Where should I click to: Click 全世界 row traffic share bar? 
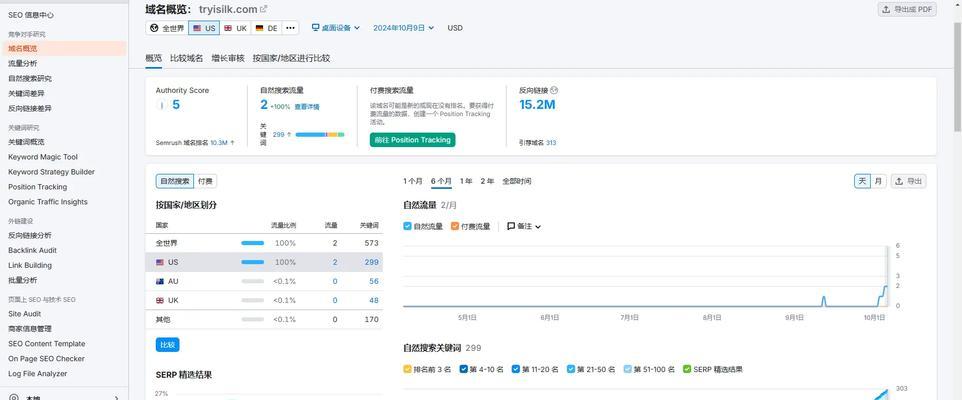click(x=253, y=243)
